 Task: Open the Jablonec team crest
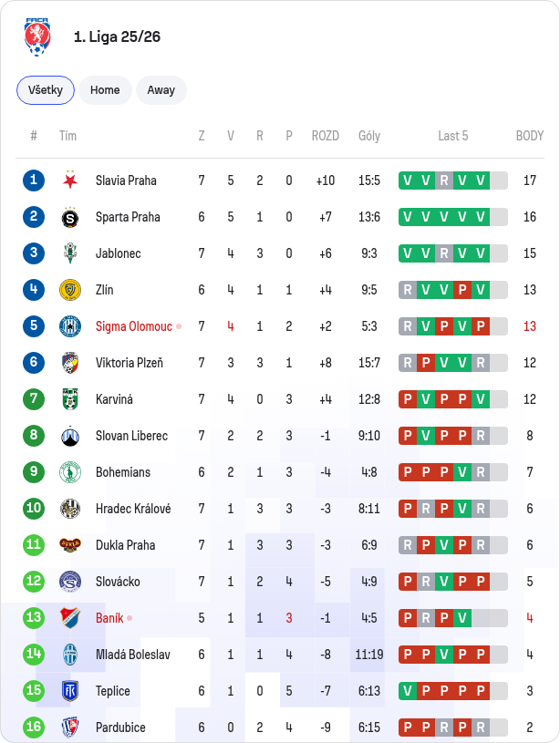[x=70, y=253]
